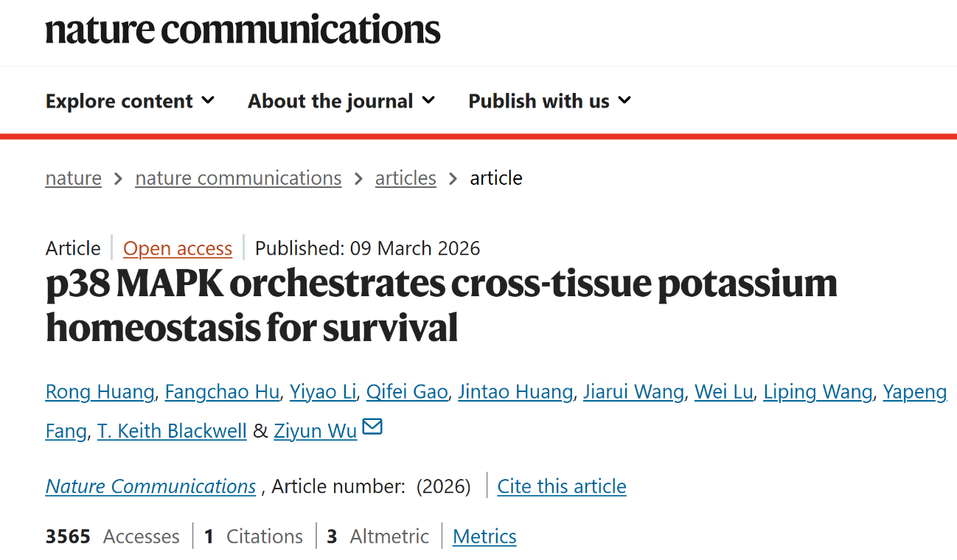Expand the Explore content chevron
957x560 pixels.
209,99
